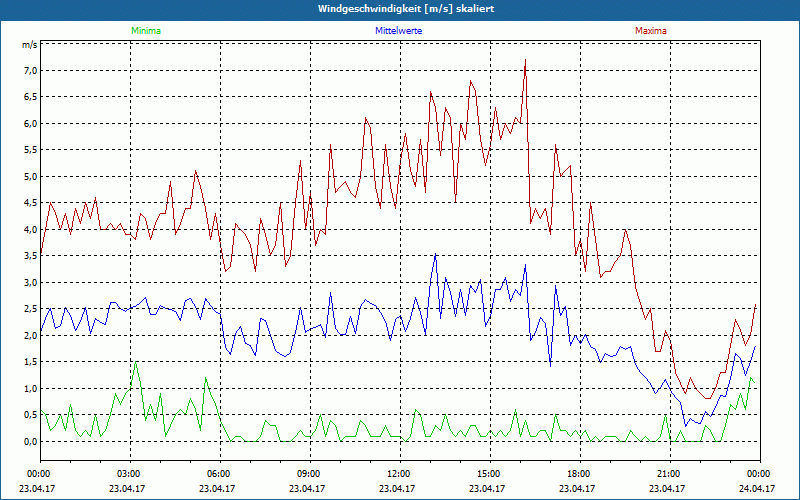The width and height of the screenshot is (800, 500).
Task: Click the '09:00' time label
Action: point(310,474)
